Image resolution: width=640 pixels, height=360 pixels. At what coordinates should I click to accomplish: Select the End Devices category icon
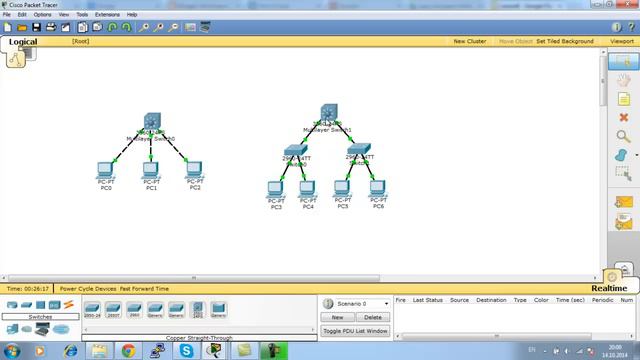pos(12,329)
